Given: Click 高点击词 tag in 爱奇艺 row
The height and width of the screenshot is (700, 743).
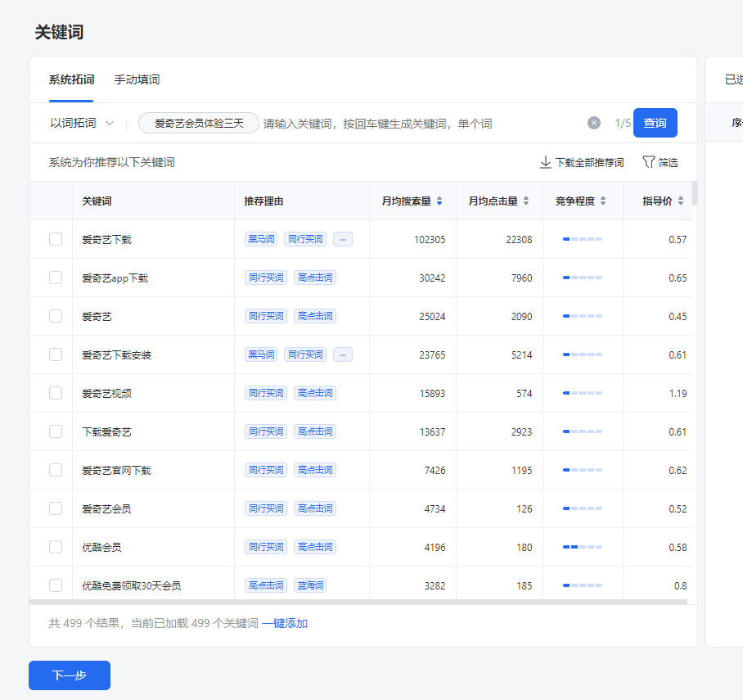Looking at the screenshot, I should (315, 316).
